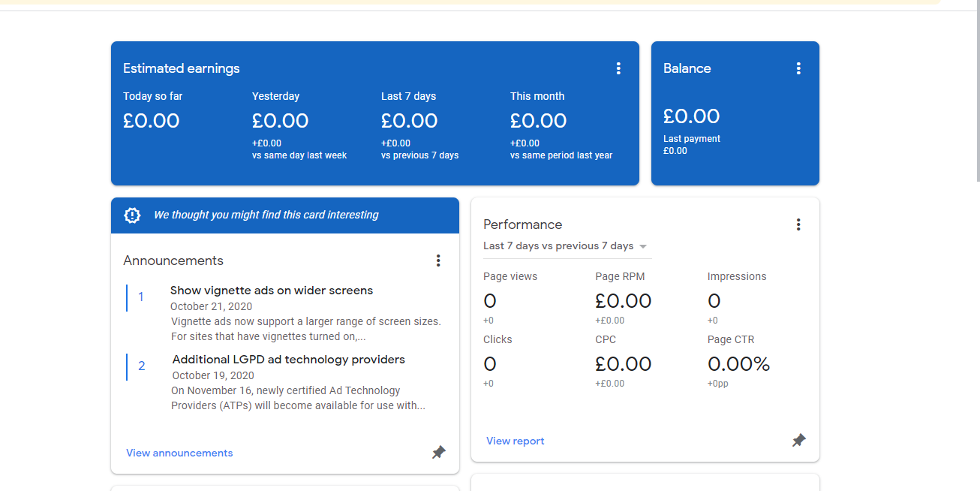Click vs same period last year text
This screenshot has height=491, width=980.
[561, 155]
